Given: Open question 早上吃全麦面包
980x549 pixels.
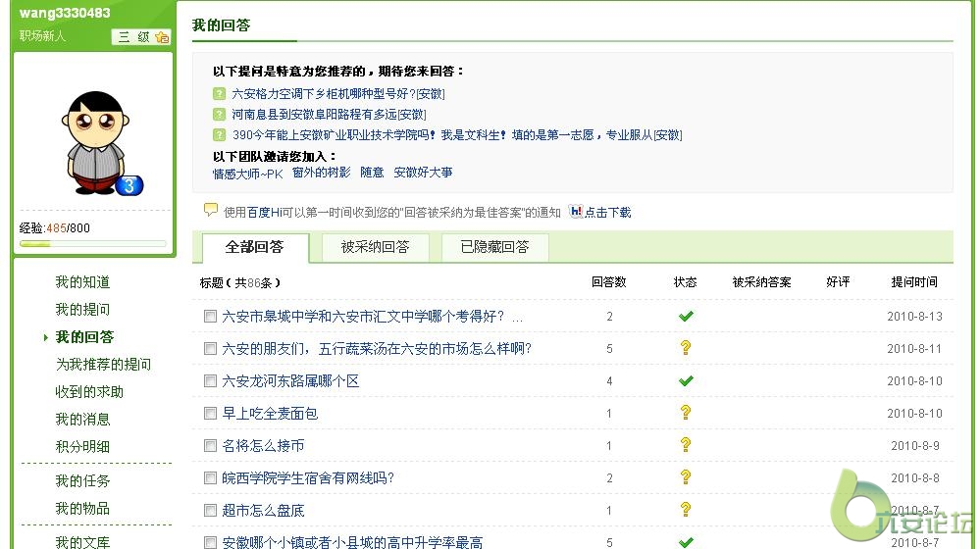Looking at the screenshot, I should pyautogui.click(x=270, y=414).
